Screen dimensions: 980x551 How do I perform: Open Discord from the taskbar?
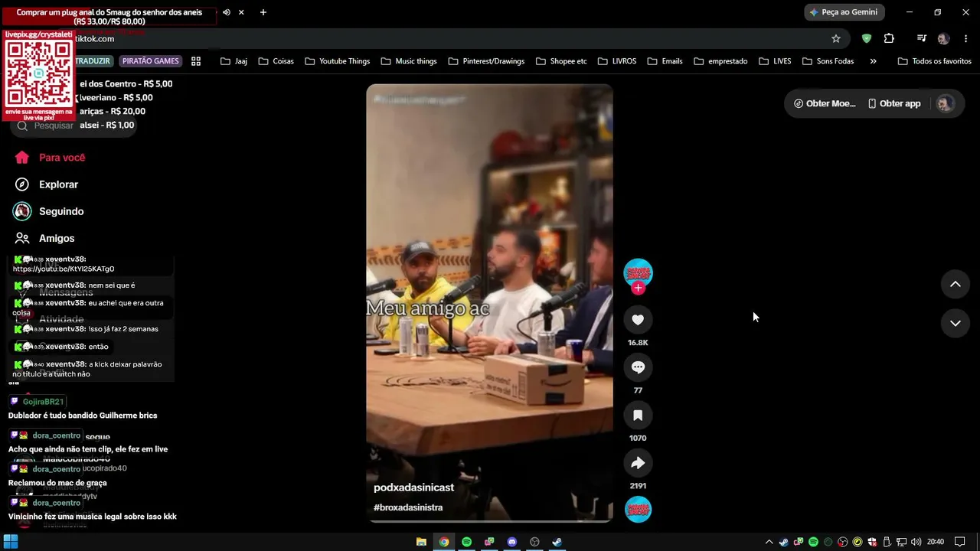click(x=512, y=542)
